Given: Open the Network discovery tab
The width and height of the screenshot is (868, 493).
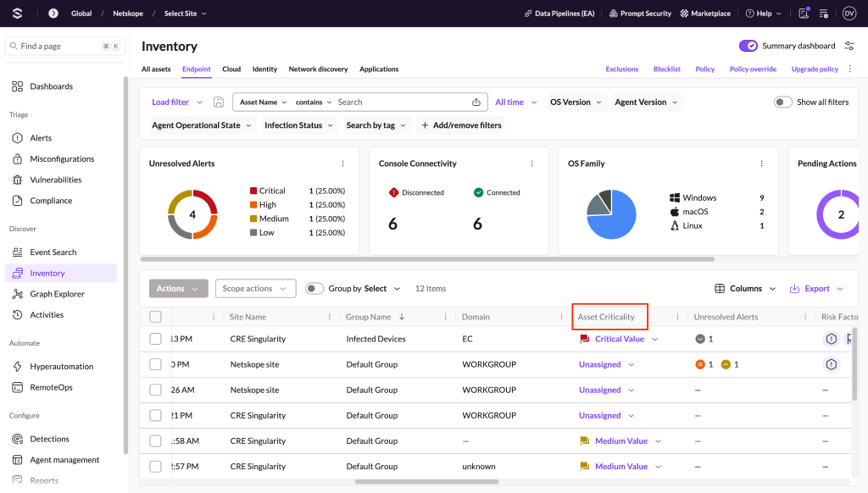Looking at the screenshot, I should pyautogui.click(x=319, y=69).
